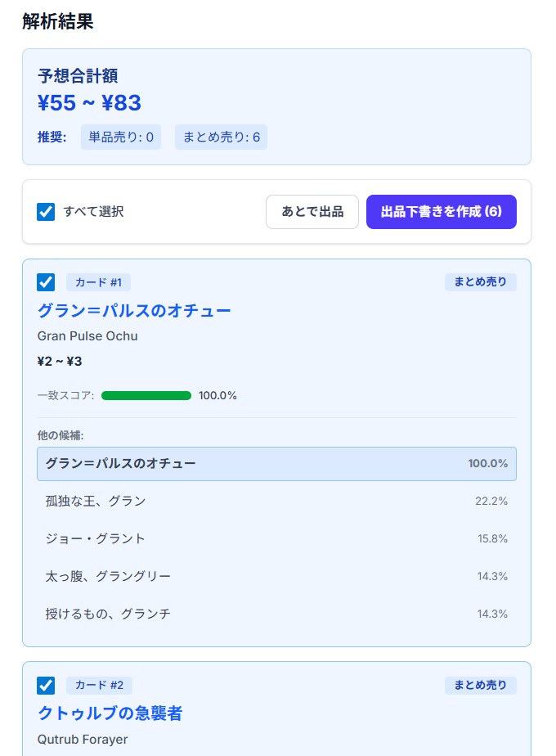Click the まとめ売り: 6 badge

221,137
